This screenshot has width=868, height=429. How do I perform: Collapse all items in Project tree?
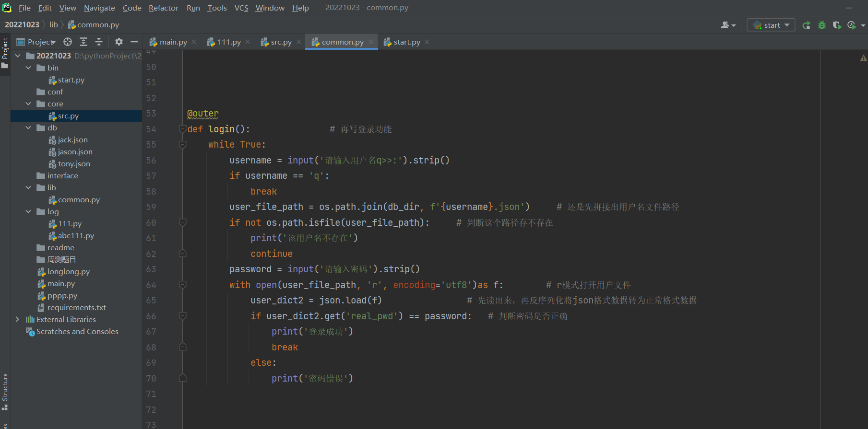pyautogui.click(x=99, y=42)
